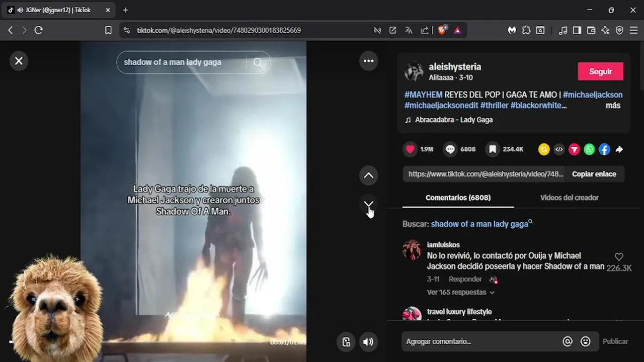Open #thriller hashtag link
The image size is (644, 362).
[x=494, y=106]
